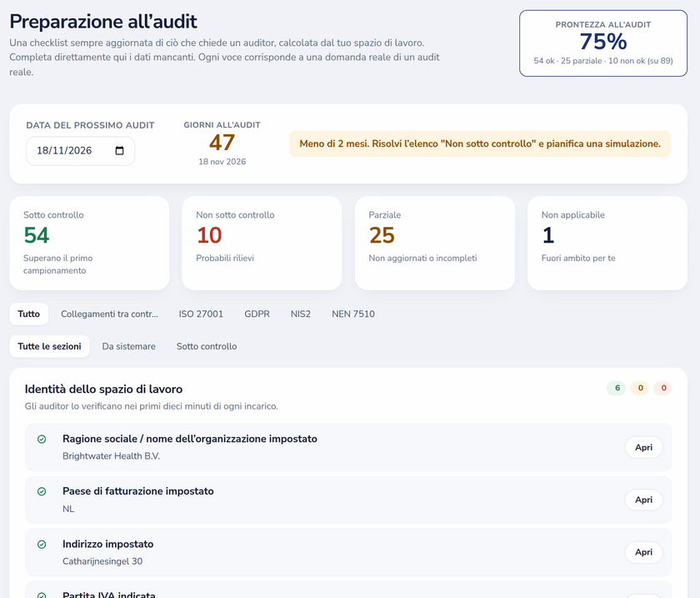
Task: Click the 18 nov 2026 date text
Action: [222, 161]
